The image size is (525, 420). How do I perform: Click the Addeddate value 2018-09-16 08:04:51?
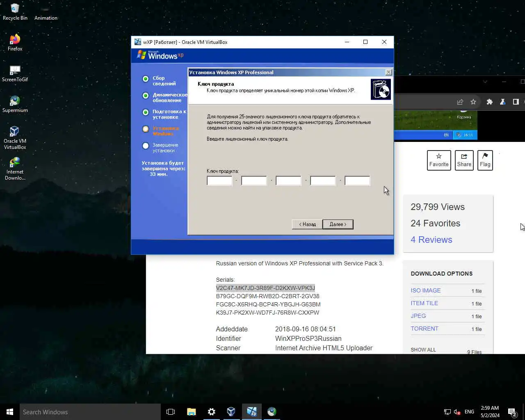click(306, 329)
